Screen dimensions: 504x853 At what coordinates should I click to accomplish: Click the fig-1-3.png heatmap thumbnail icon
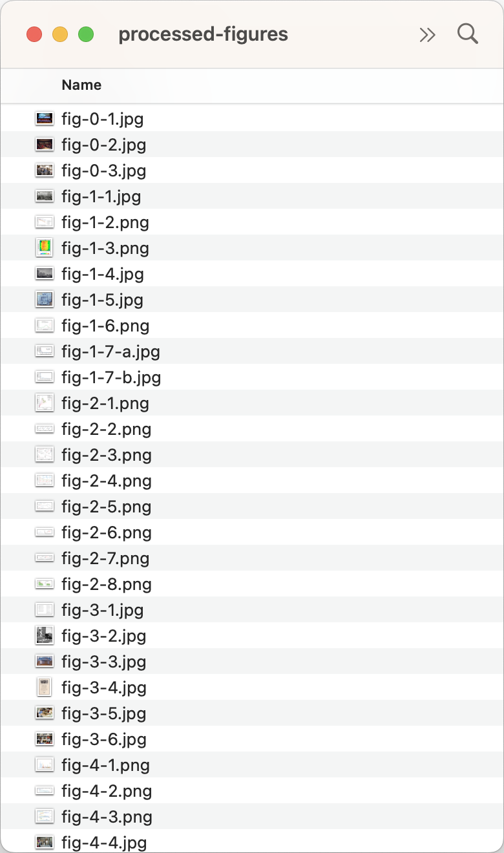pos(44,247)
